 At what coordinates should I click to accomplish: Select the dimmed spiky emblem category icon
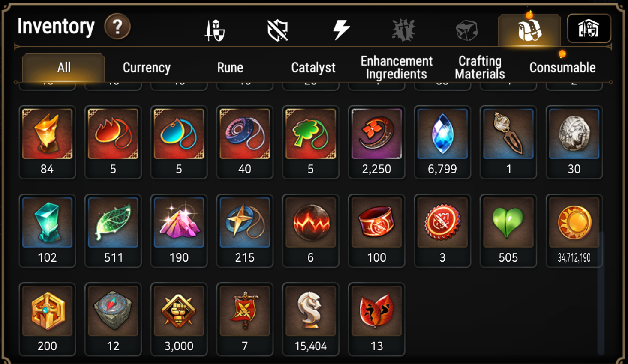[x=403, y=30]
